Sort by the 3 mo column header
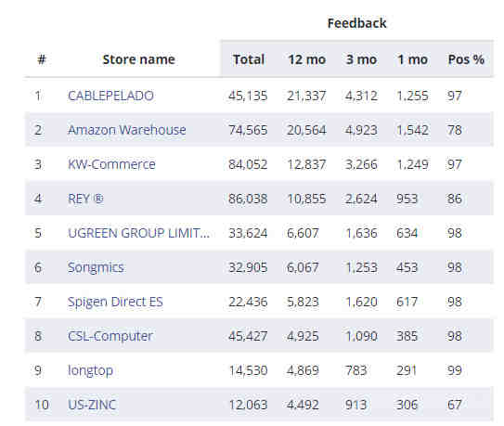This screenshot has height=426, width=504. tap(361, 59)
